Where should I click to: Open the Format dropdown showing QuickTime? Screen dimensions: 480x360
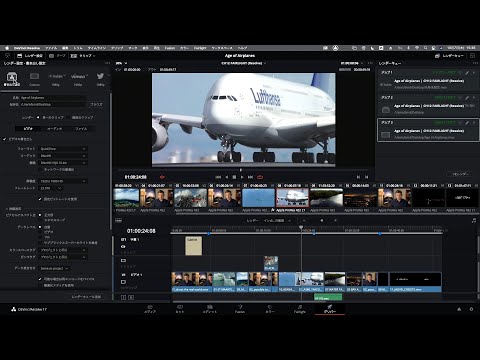click(x=63, y=149)
